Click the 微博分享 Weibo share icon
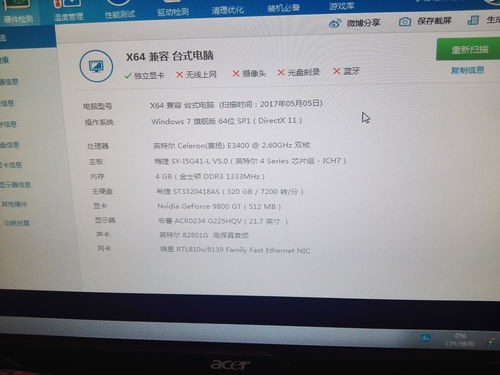This screenshot has width=500, height=375. pyautogui.click(x=335, y=23)
